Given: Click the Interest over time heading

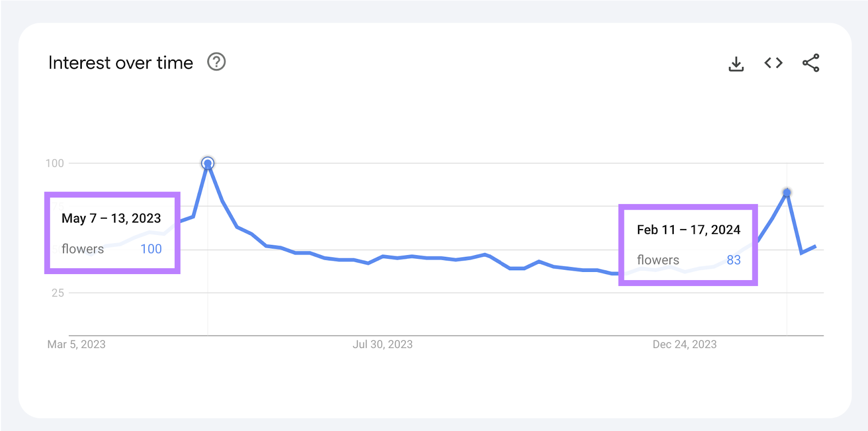Looking at the screenshot, I should (120, 62).
